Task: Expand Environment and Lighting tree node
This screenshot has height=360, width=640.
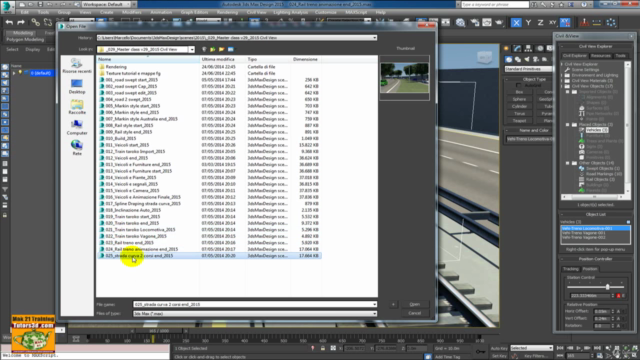Action: 562,75
